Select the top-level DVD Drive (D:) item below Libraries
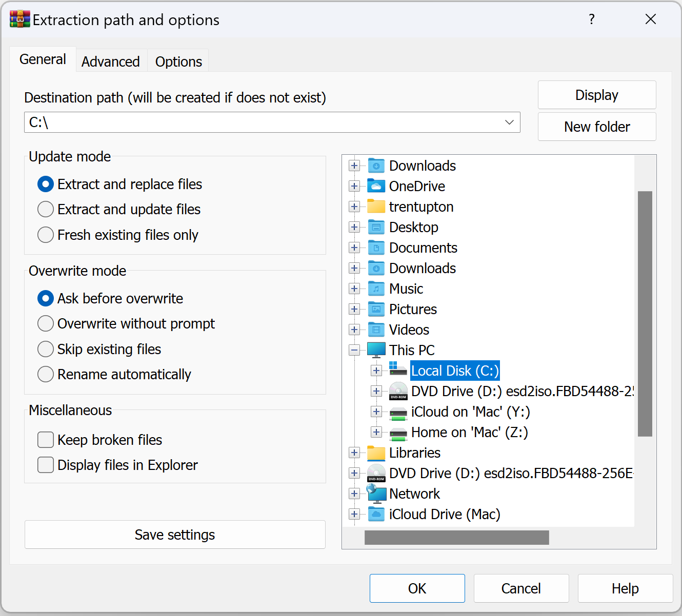The height and width of the screenshot is (616, 682). (511, 473)
